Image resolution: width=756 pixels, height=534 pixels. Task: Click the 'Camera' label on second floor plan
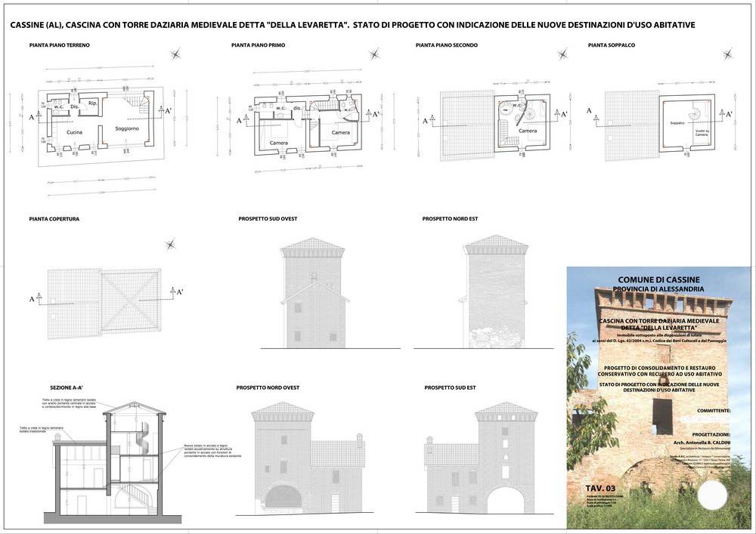[528, 131]
